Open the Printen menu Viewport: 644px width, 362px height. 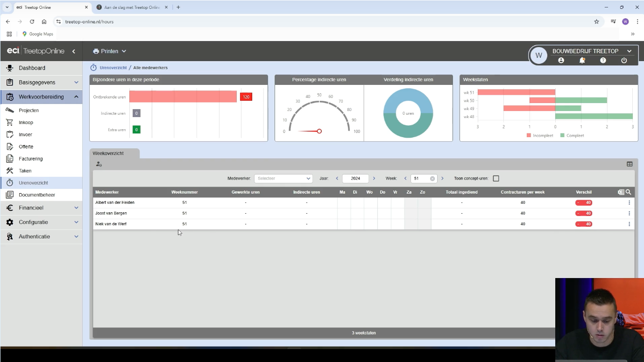click(x=109, y=51)
